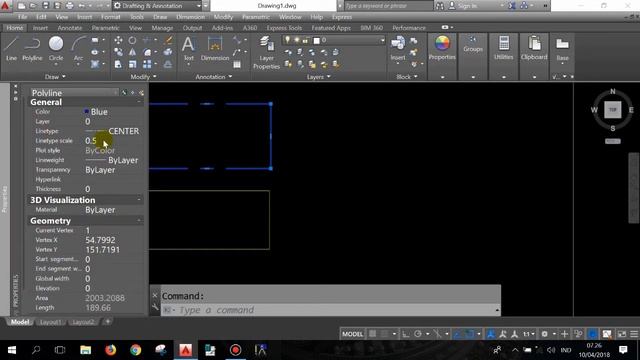Click the TOP face of the ViewCube
640x360 pixels.
pyautogui.click(x=613, y=110)
